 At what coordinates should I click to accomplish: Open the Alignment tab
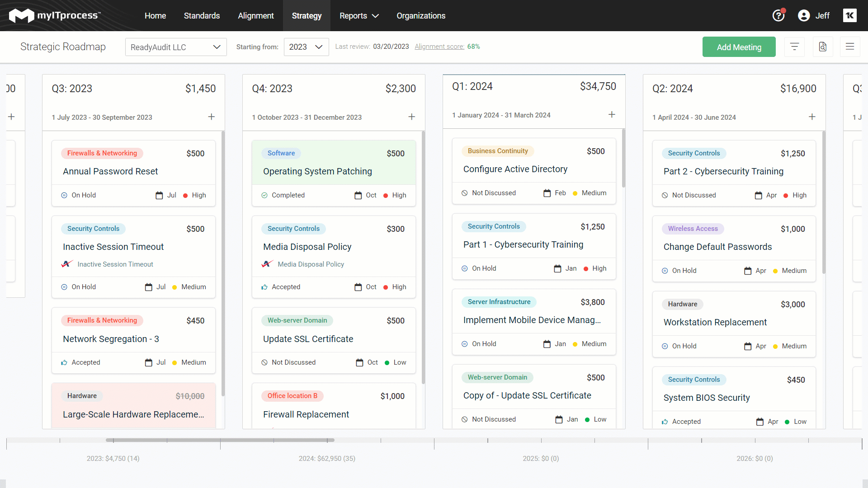coord(256,16)
